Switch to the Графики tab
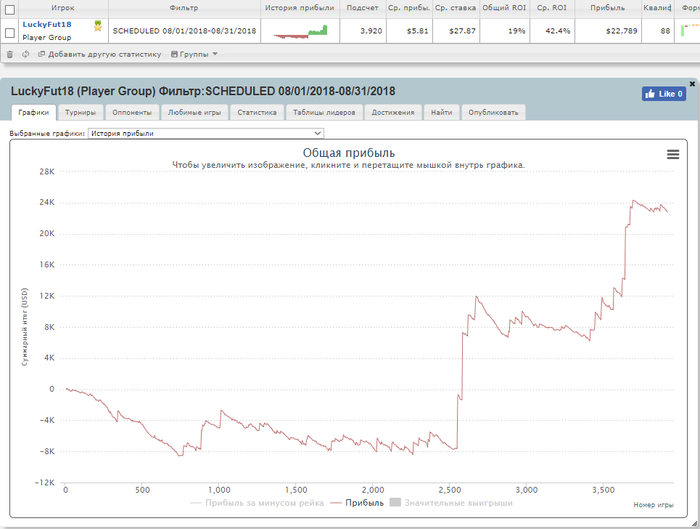The width and height of the screenshot is (700, 529). [33, 112]
